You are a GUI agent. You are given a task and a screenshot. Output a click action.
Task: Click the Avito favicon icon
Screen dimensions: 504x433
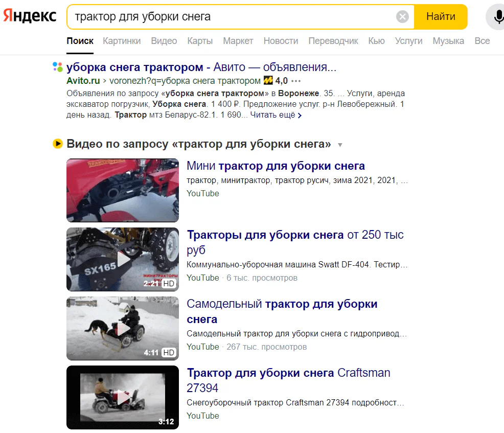point(58,67)
